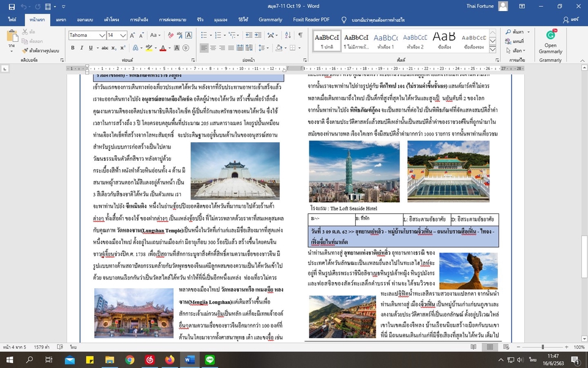Click the Share person icon
The image size is (588, 368).
(566, 20)
